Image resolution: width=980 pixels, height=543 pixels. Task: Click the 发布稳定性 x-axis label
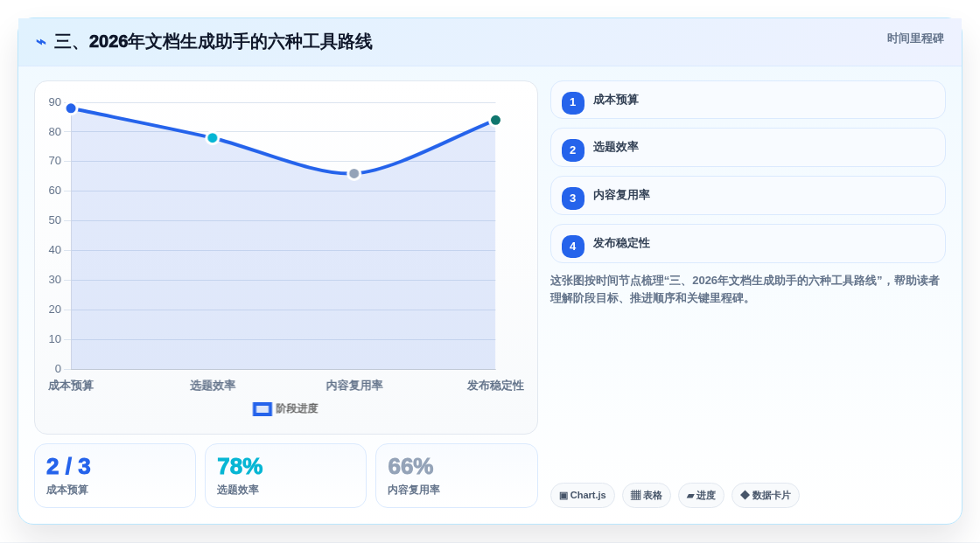[495, 386]
